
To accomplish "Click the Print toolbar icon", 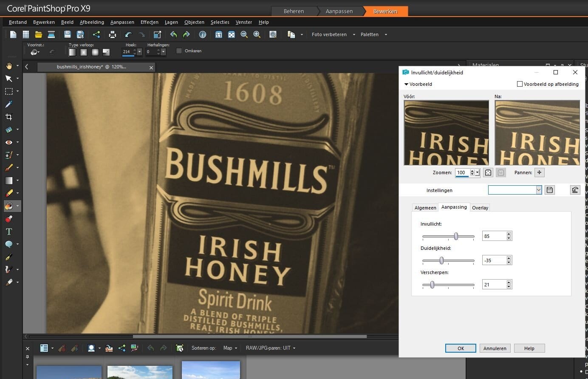I will click(113, 34).
